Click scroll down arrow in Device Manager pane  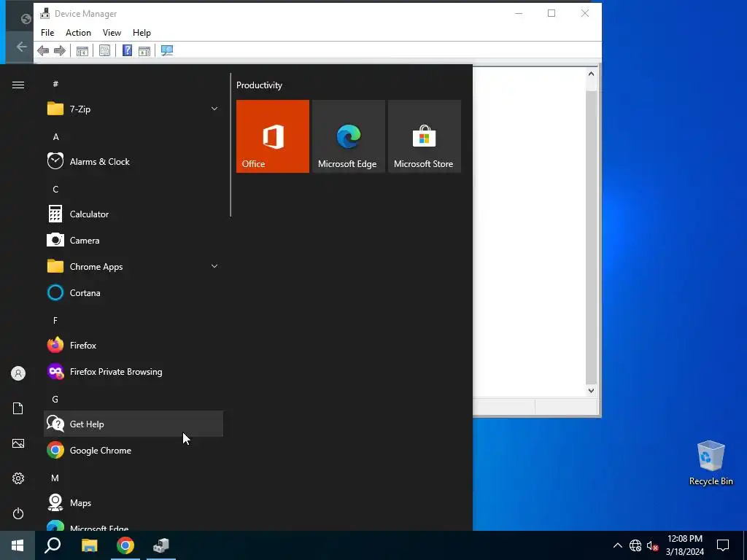(x=591, y=391)
